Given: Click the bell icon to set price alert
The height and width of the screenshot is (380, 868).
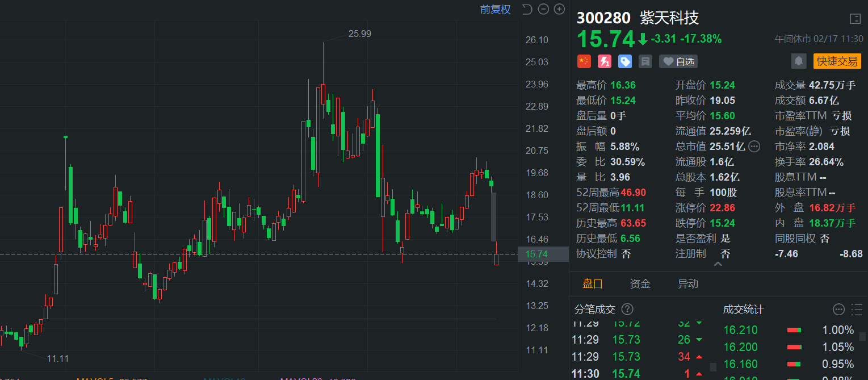Looking at the screenshot, I should pyautogui.click(x=799, y=61).
